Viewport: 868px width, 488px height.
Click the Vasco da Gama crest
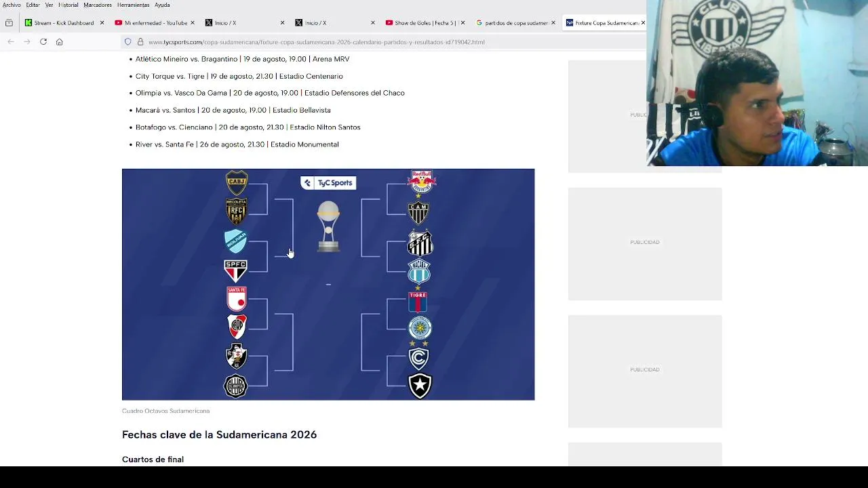[236, 357]
